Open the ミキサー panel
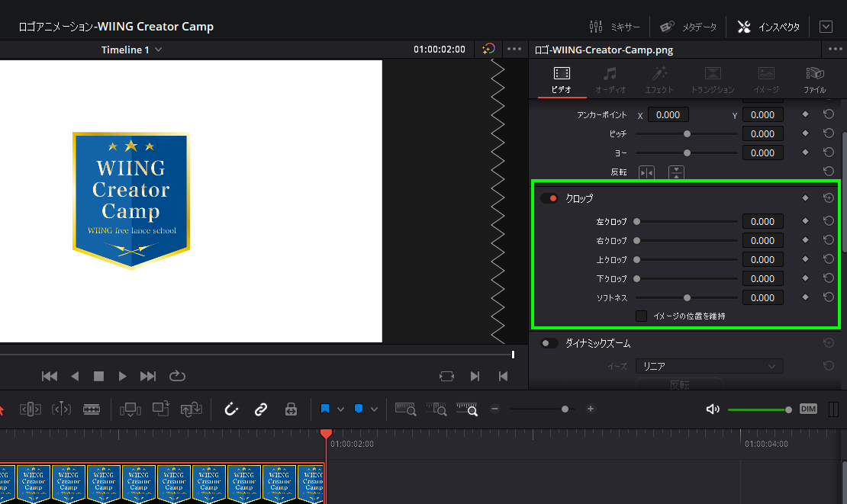This screenshot has width=847, height=504. point(617,27)
